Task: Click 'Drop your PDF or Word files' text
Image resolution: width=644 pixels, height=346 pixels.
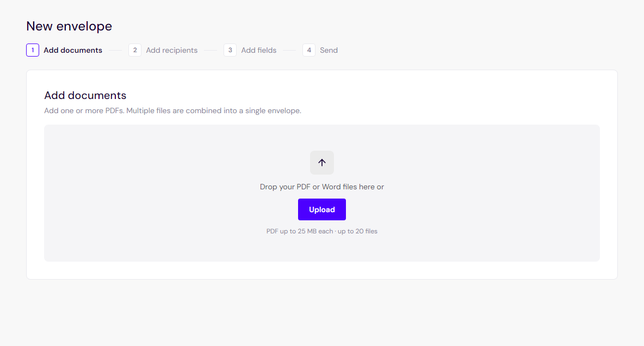Action: (321, 187)
